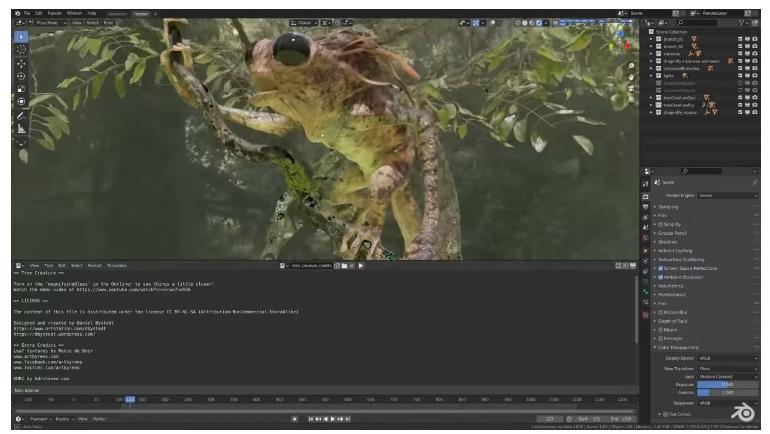
Task: Open the File menu
Action: click(27, 13)
